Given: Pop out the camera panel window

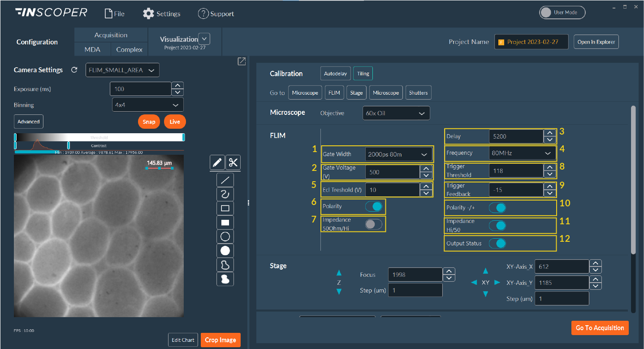Looking at the screenshot, I should point(242,61).
